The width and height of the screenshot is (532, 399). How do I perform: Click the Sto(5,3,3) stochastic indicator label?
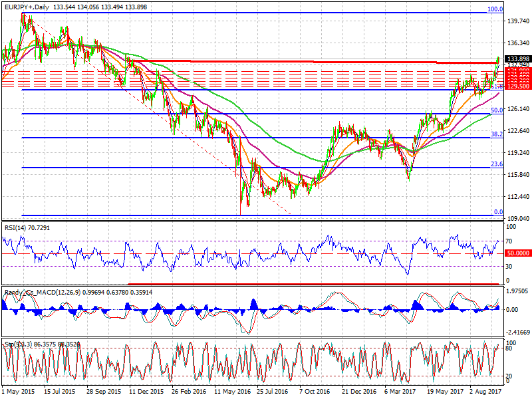click(x=19, y=344)
